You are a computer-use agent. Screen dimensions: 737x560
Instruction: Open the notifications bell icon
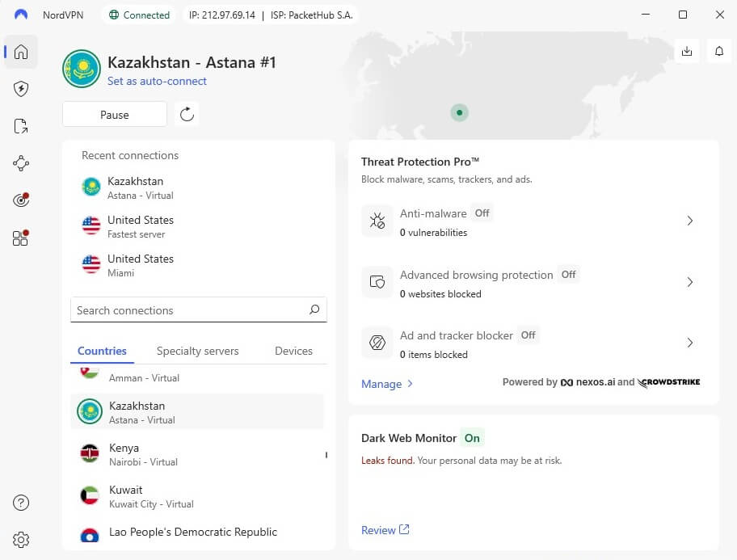[x=719, y=51]
